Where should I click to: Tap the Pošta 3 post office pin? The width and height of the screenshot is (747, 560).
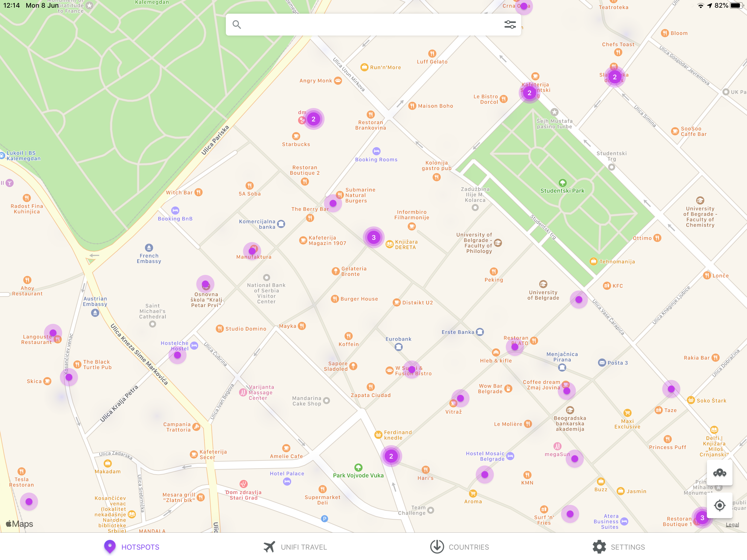coord(602,363)
